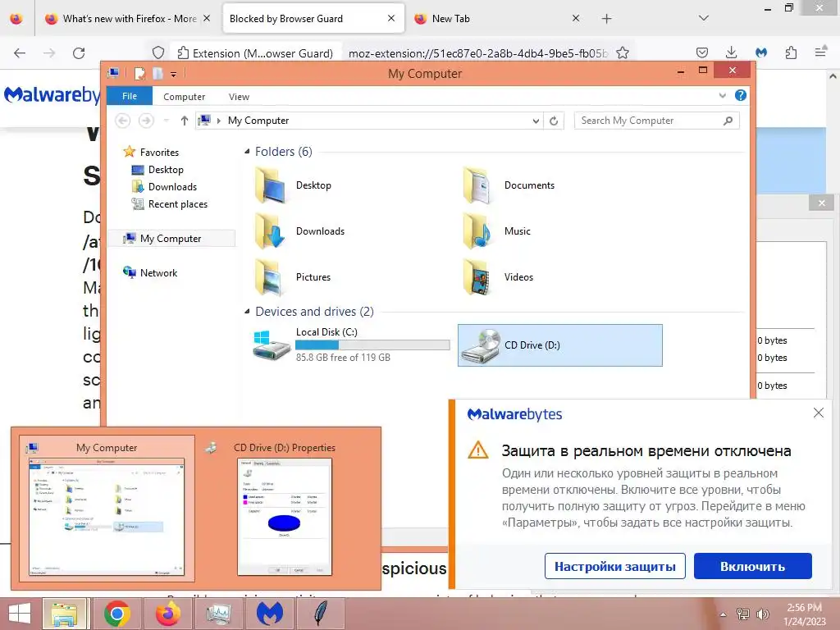Click the Explorer forward arrow
The image size is (840, 630).
pyautogui.click(x=146, y=121)
